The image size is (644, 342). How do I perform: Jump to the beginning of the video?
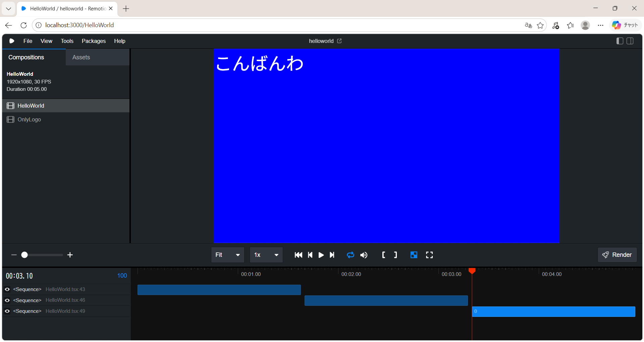point(298,255)
